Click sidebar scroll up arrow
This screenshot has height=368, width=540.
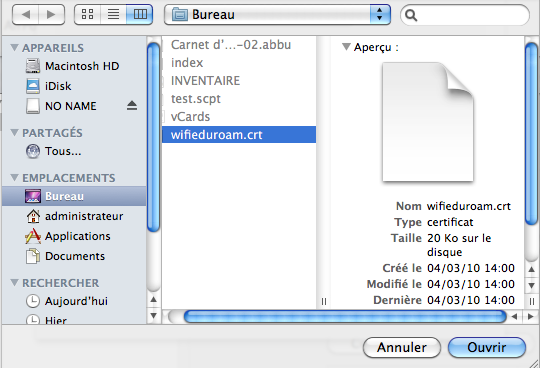click(154, 300)
